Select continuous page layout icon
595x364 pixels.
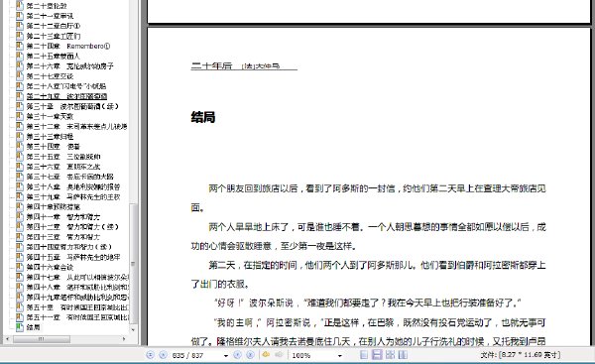coord(377,355)
